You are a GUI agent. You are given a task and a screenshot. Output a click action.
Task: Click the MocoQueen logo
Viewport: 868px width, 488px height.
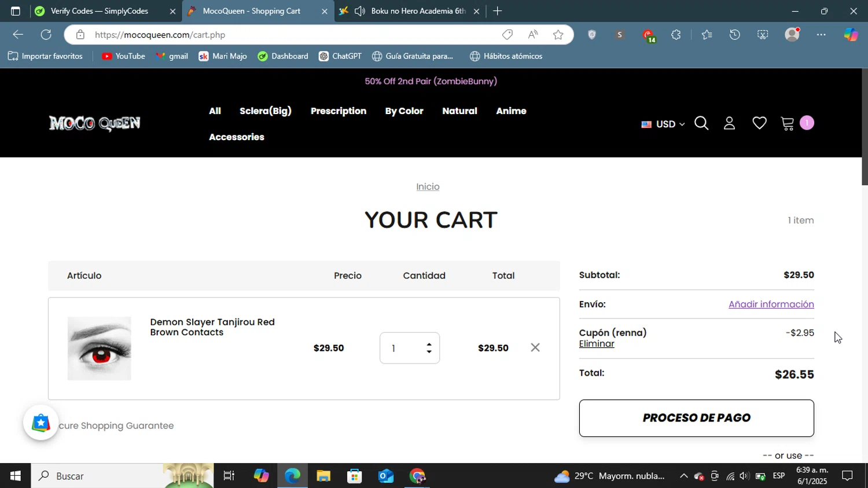(x=94, y=123)
